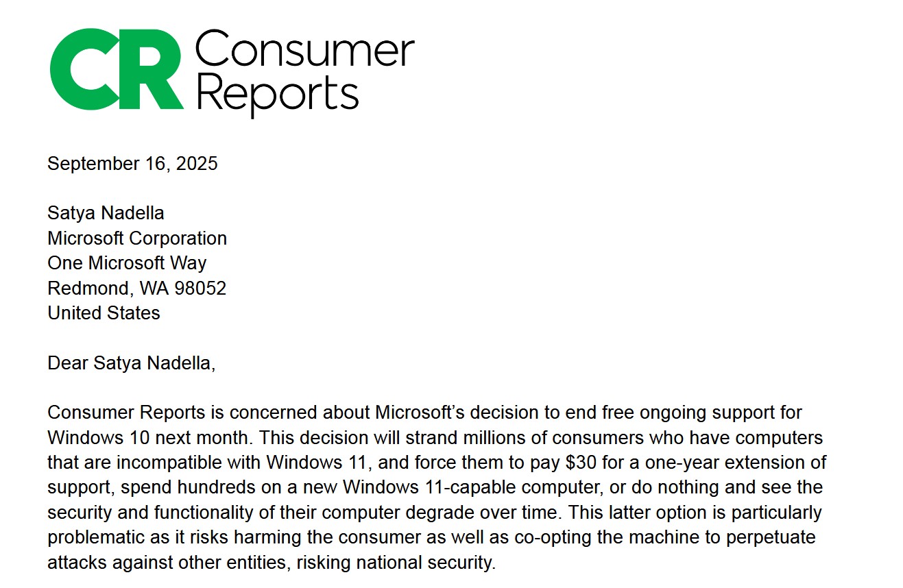Click the Consumer Reports wordmark text
The image size is (903, 588).
304,73
